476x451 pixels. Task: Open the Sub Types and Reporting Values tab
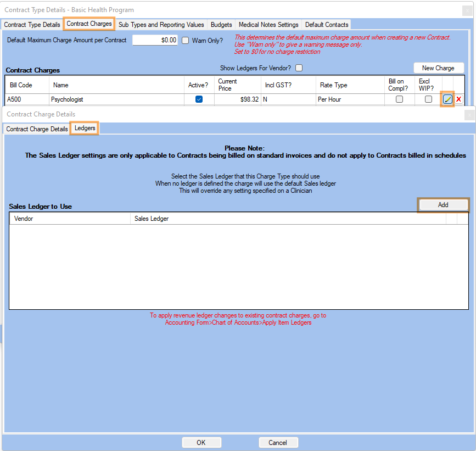(161, 24)
